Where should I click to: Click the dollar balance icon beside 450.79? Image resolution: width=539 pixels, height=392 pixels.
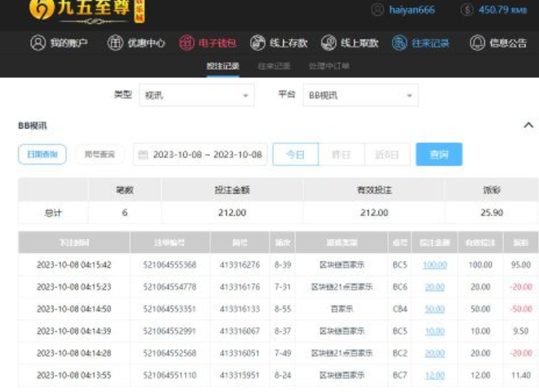coord(467,10)
